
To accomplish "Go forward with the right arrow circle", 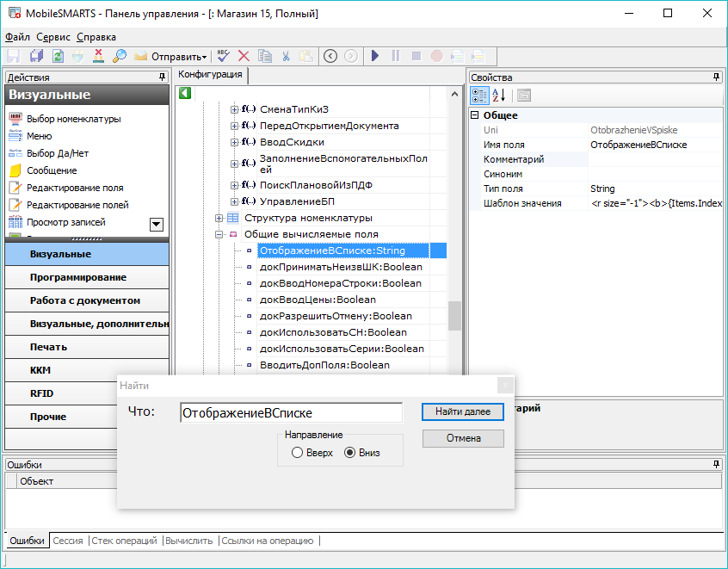I will point(351,56).
